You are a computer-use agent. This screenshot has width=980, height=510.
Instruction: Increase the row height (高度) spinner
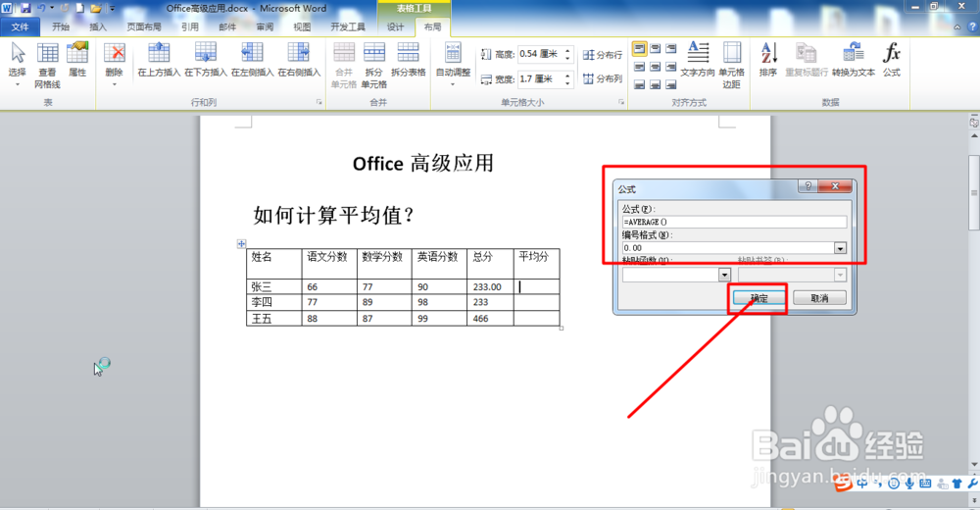[x=567, y=51]
